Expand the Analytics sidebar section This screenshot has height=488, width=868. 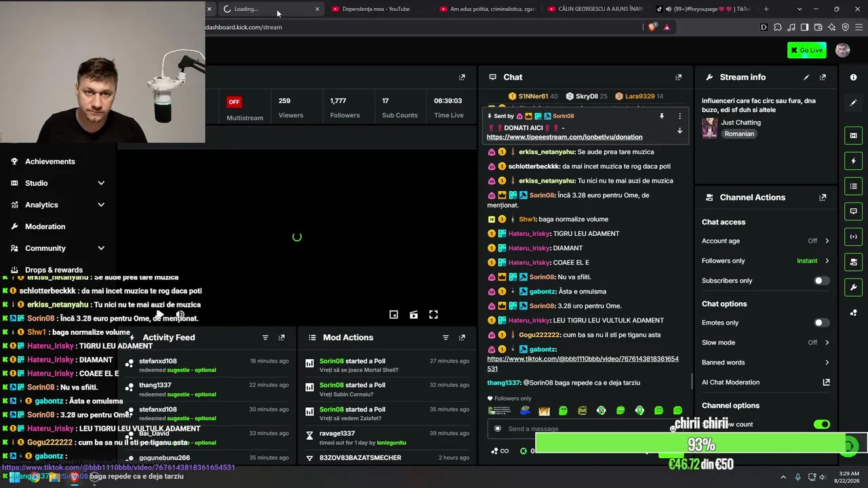[60, 205]
